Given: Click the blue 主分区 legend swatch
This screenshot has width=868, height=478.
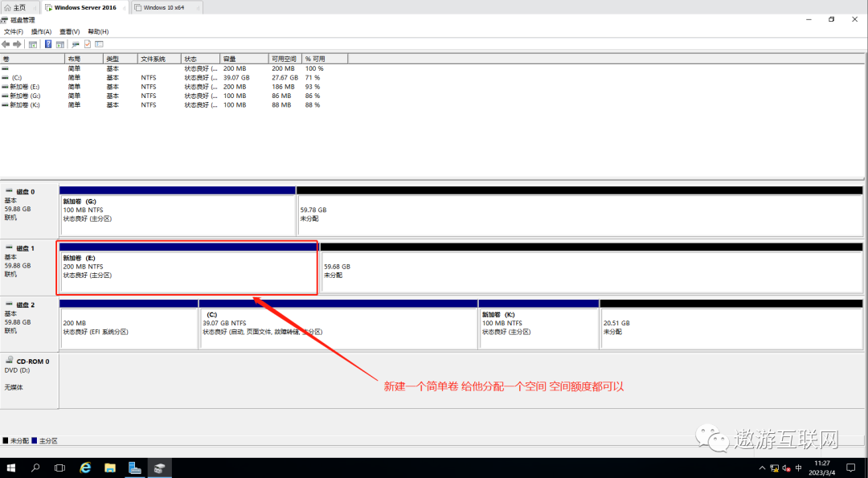Looking at the screenshot, I should (35, 441).
